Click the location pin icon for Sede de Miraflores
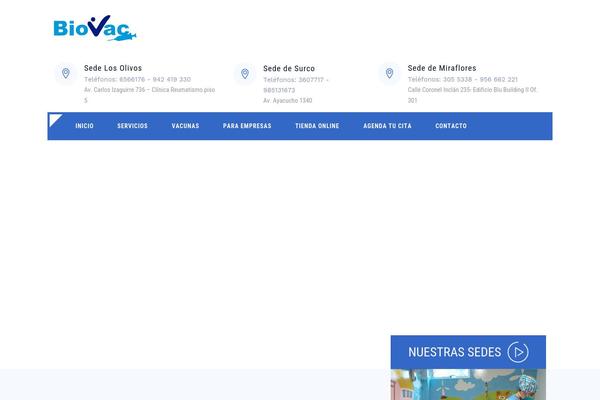 tap(389, 73)
